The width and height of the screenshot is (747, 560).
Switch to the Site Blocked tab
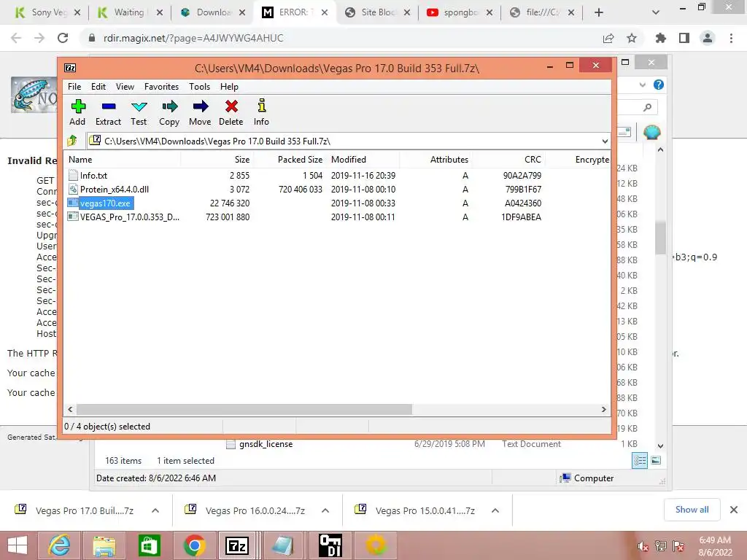click(378, 12)
